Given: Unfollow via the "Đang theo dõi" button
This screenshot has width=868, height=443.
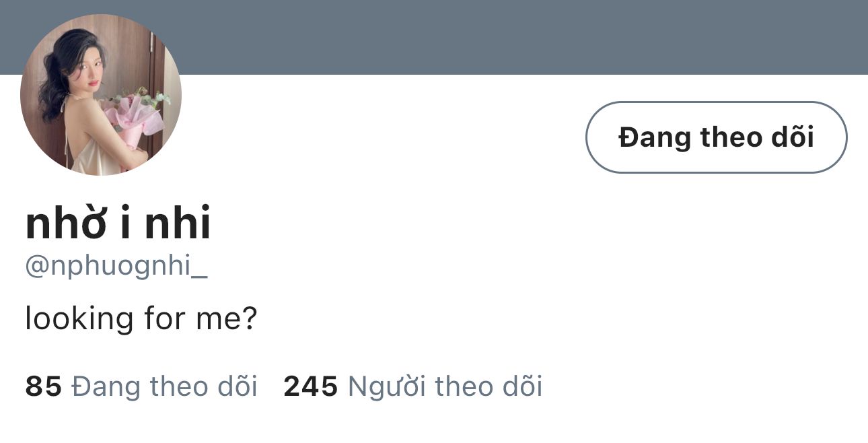Looking at the screenshot, I should 716,137.
